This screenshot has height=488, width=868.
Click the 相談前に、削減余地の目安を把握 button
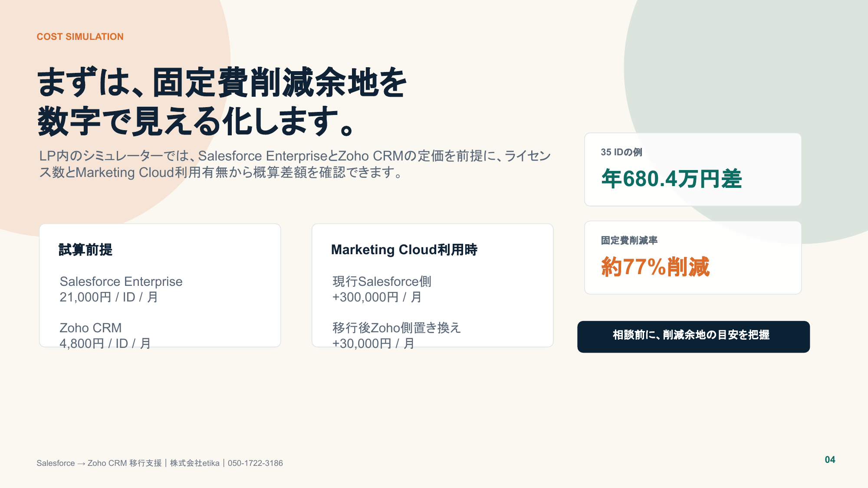coord(693,337)
